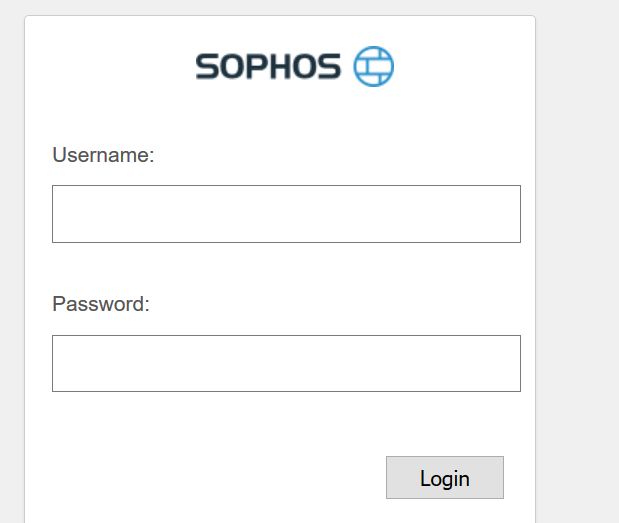
Task: Click the Sophos firewall globe icon
Action: pos(373,66)
